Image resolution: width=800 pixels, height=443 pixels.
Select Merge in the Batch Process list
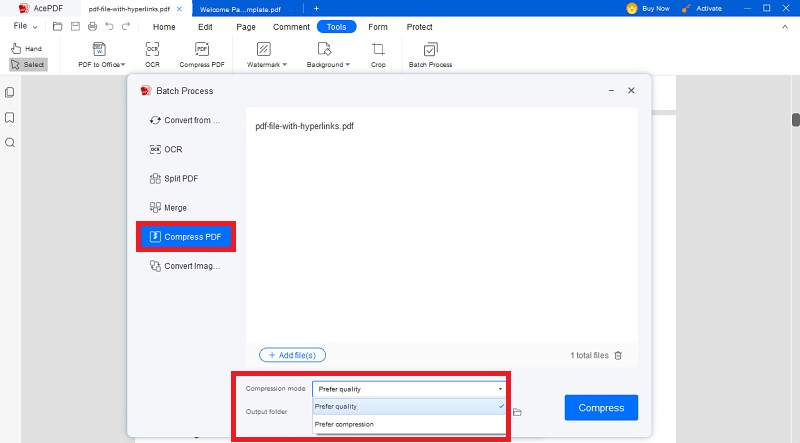(186, 208)
